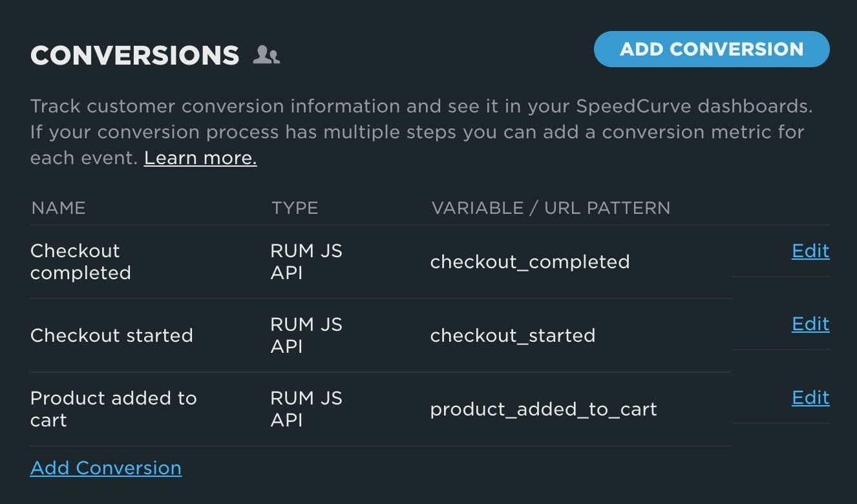Edit the Checkout completed conversion

810,251
